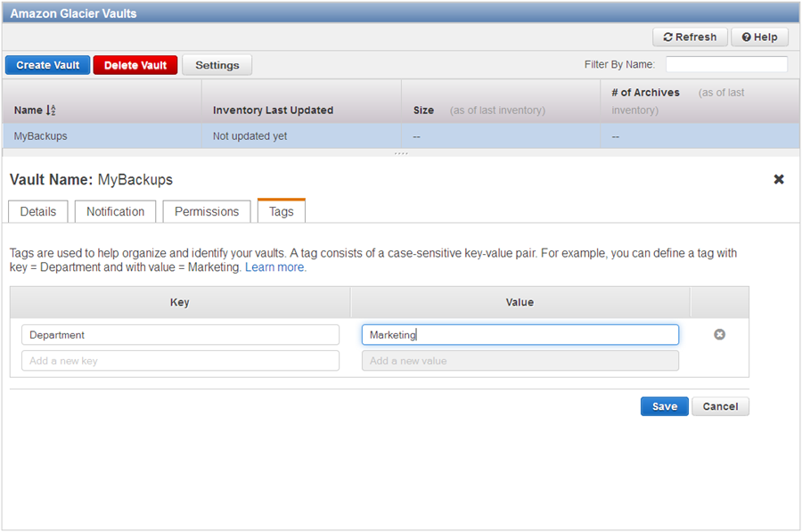Switch to the Permissions tab
Screen dimensions: 802x532
206,211
